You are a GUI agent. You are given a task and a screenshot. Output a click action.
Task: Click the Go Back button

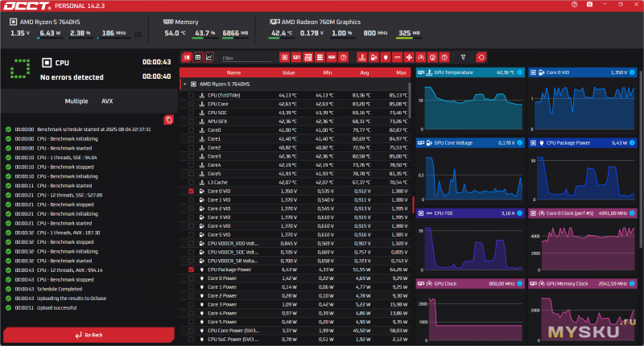tap(89, 335)
